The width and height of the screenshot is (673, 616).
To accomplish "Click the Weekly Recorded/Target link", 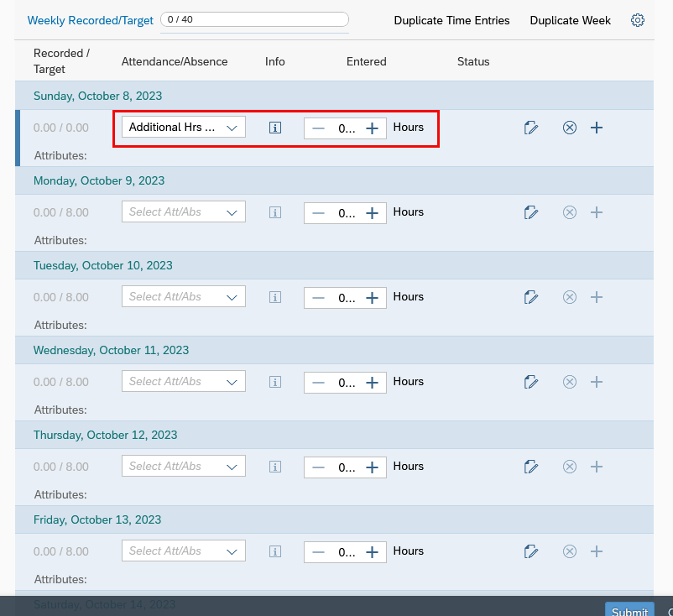I will [x=90, y=20].
